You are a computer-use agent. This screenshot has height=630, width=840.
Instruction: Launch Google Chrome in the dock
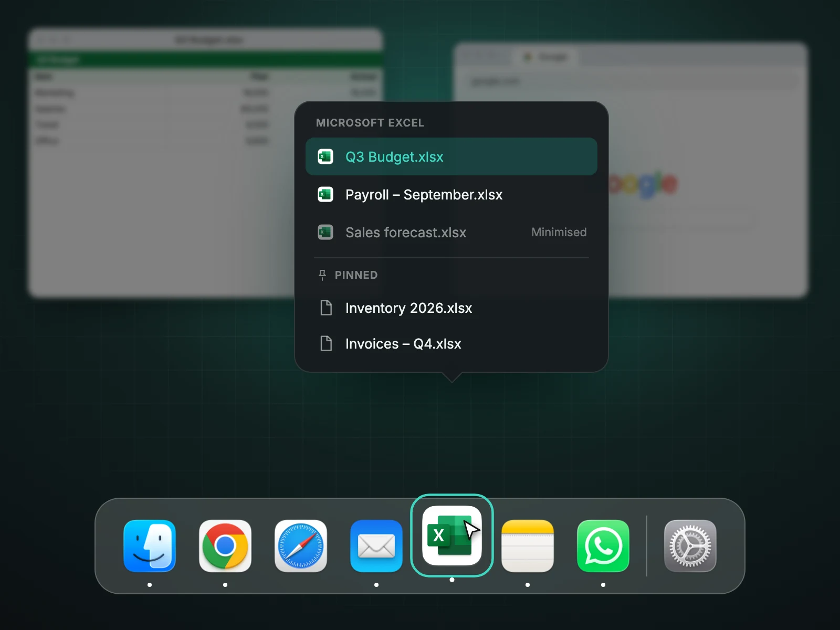(225, 545)
